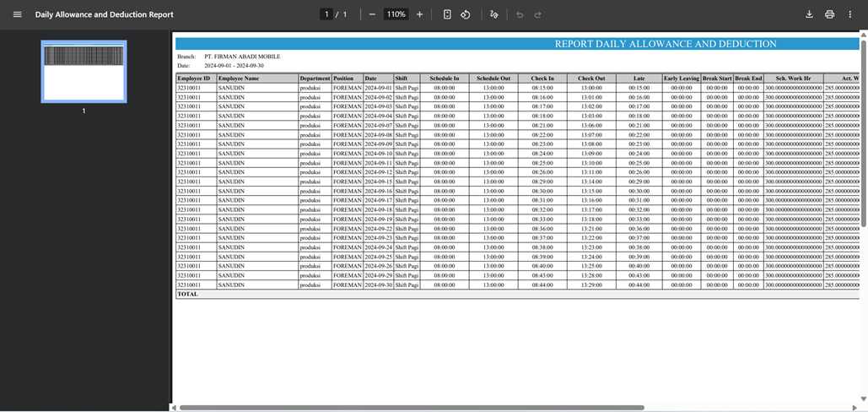Image resolution: width=868 pixels, height=412 pixels.
Task: Click check-in time 08:36:00
Action: pos(542,229)
